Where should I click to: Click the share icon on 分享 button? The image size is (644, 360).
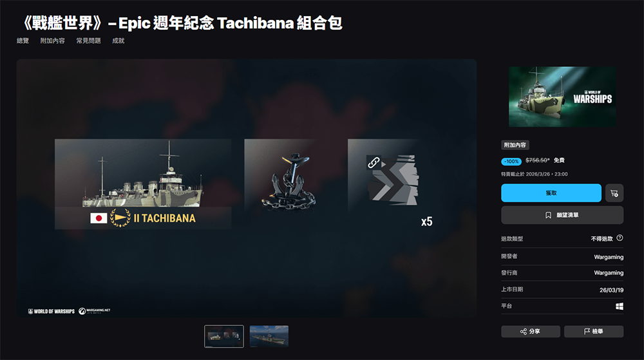pos(523,331)
